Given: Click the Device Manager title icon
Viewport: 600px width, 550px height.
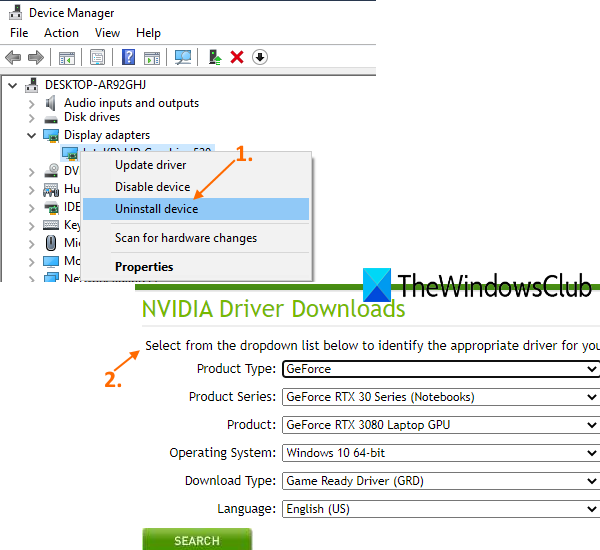Looking at the screenshot, I should click(x=15, y=13).
